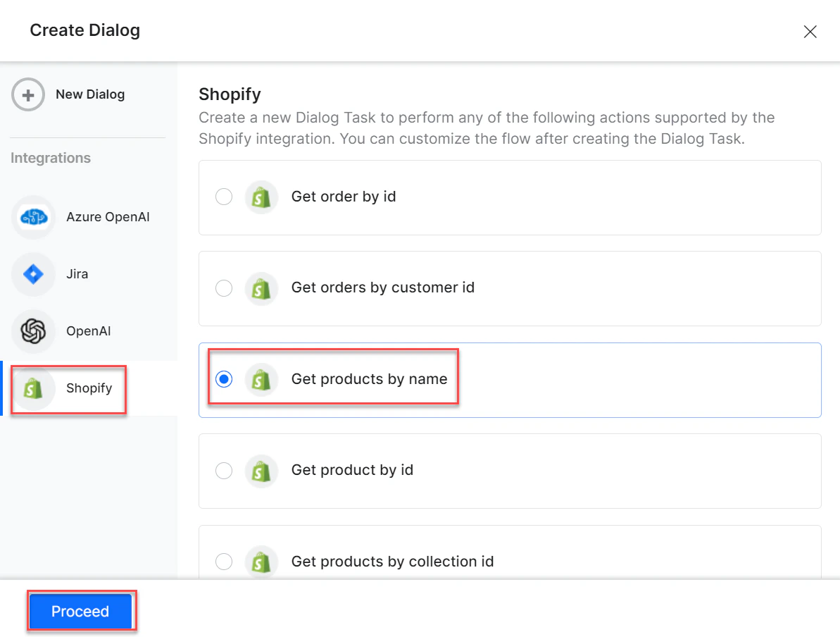Viewport: 840px width, 637px height.
Task: Click the plus icon next to New Dialog
Action: [27, 94]
